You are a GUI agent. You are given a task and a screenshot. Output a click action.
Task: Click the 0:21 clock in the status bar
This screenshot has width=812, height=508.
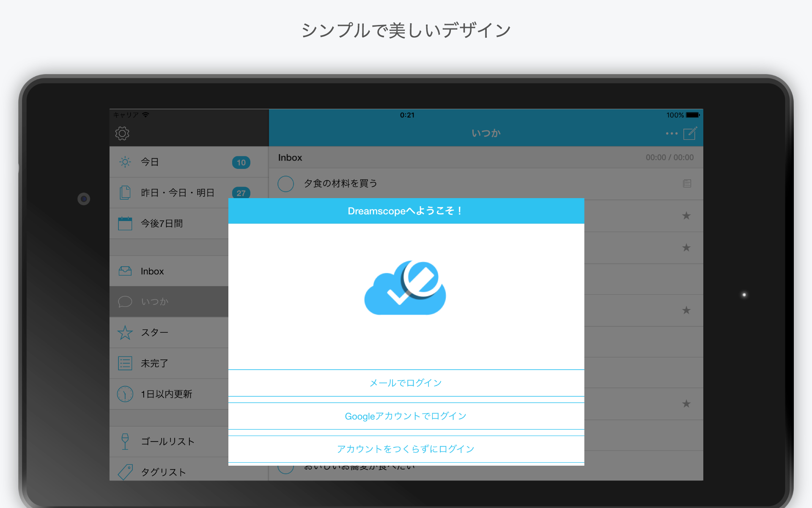click(407, 115)
